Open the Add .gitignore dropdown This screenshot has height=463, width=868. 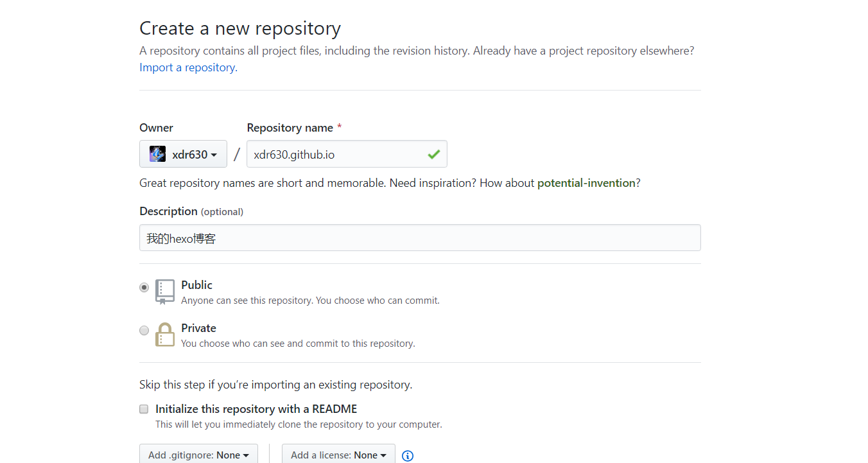pyautogui.click(x=198, y=455)
